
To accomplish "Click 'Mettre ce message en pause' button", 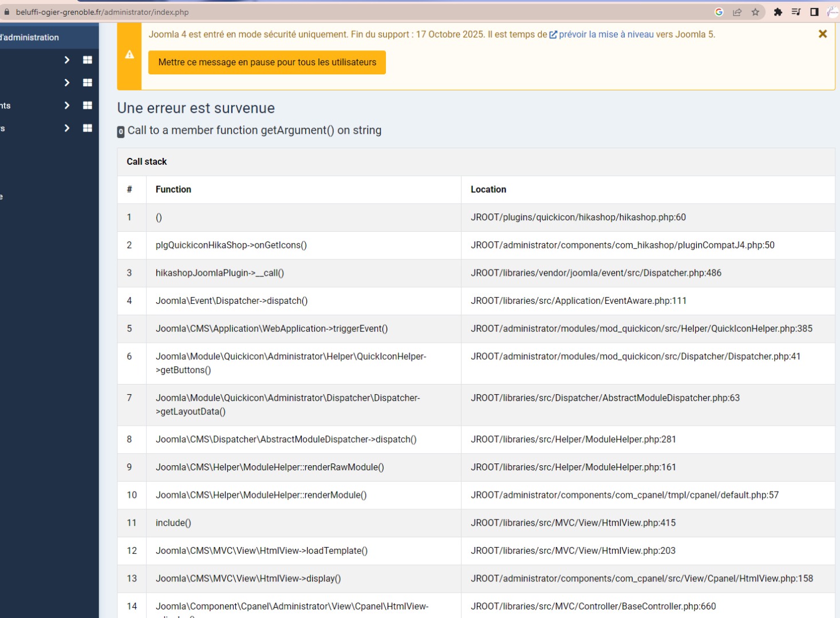I will (x=267, y=62).
